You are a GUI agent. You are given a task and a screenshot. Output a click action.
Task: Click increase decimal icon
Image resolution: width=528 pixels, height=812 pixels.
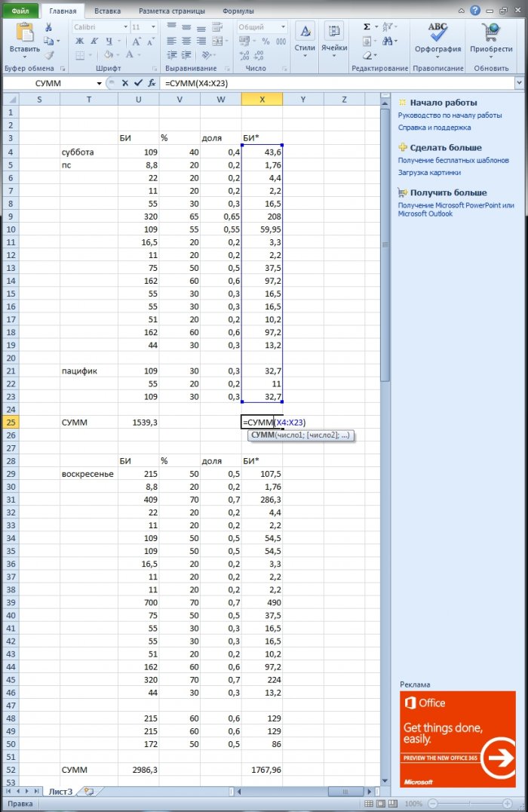[x=245, y=55]
